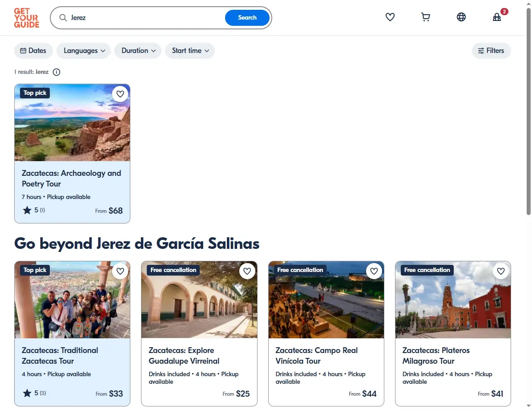This screenshot has height=410, width=532.
Task: Open the Dates picker
Action: point(33,51)
